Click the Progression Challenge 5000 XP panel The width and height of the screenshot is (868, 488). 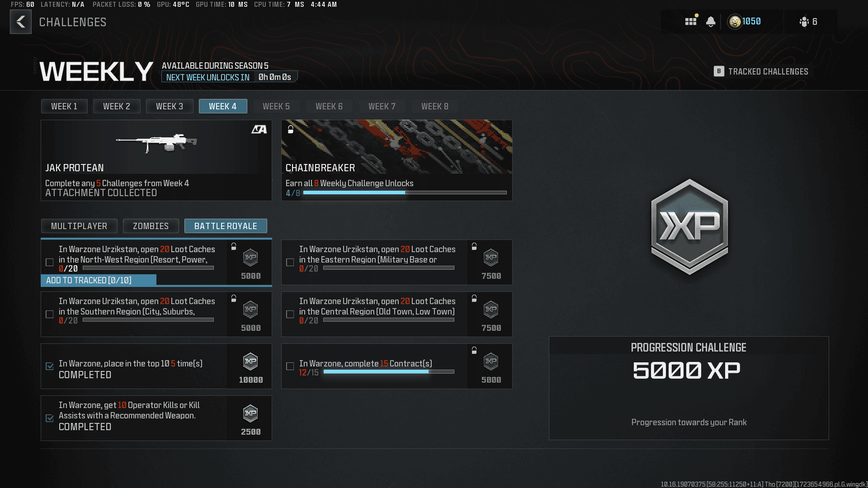689,388
